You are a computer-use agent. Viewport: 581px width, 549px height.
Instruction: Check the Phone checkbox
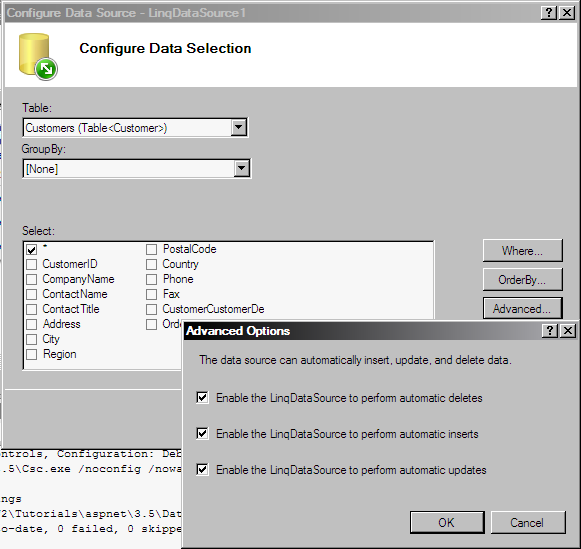click(x=151, y=279)
